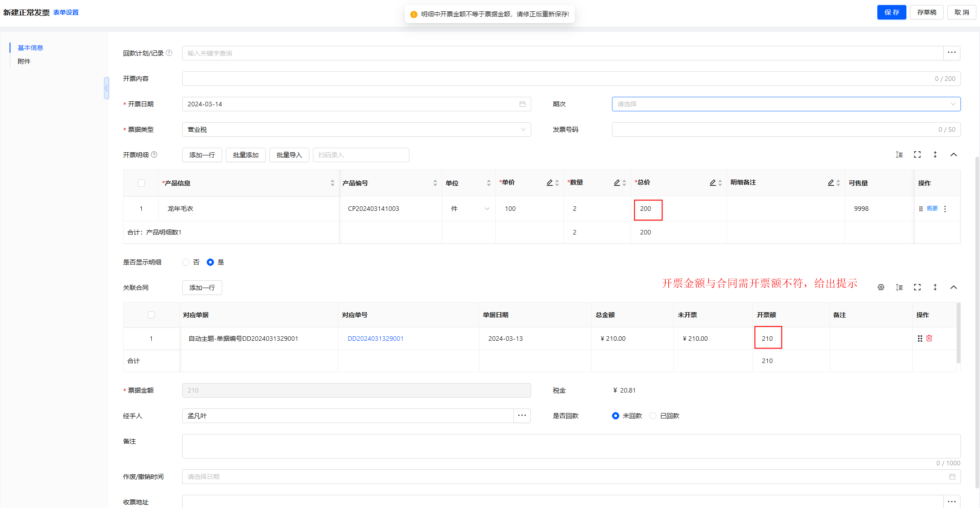This screenshot has width=980, height=508.
Task: Open the 期次 dropdown
Action: click(786, 104)
